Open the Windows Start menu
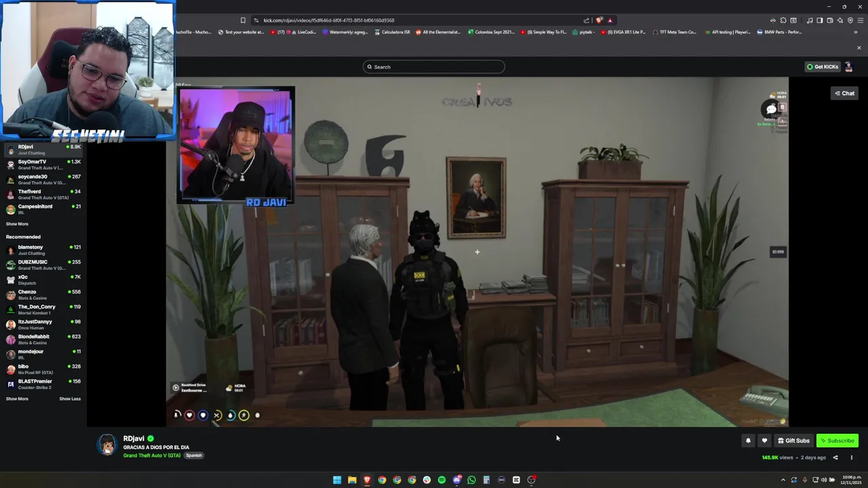 pos(337,480)
